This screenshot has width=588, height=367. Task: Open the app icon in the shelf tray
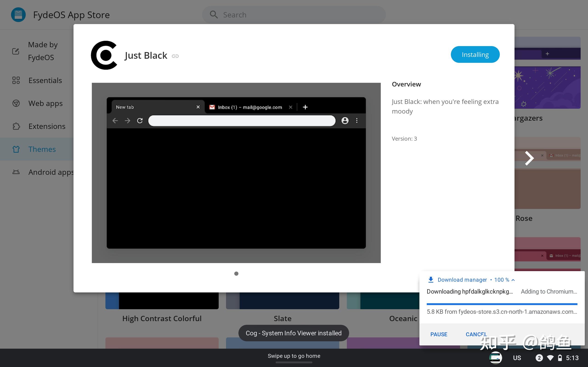pyautogui.click(x=495, y=358)
